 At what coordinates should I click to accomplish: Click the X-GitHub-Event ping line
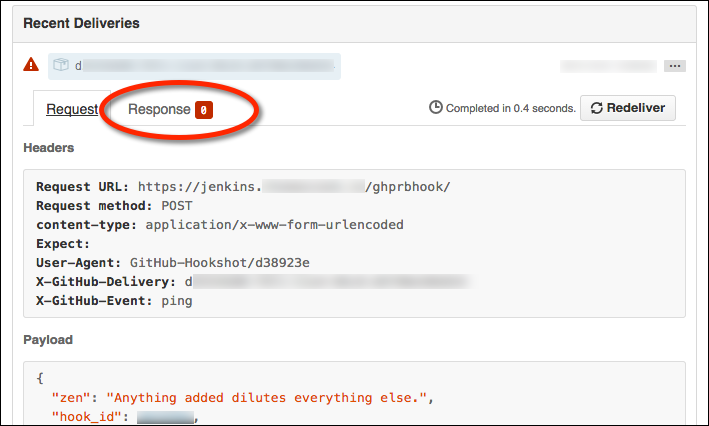[x=114, y=301]
